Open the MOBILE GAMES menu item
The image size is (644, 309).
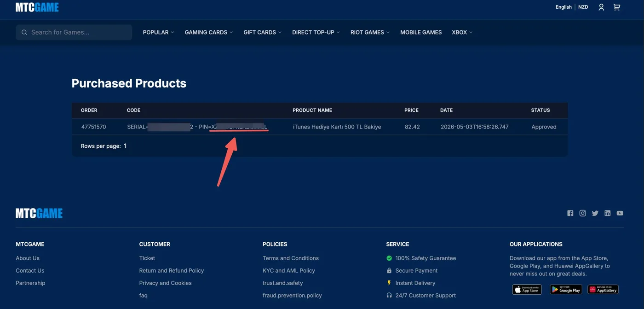tap(421, 32)
